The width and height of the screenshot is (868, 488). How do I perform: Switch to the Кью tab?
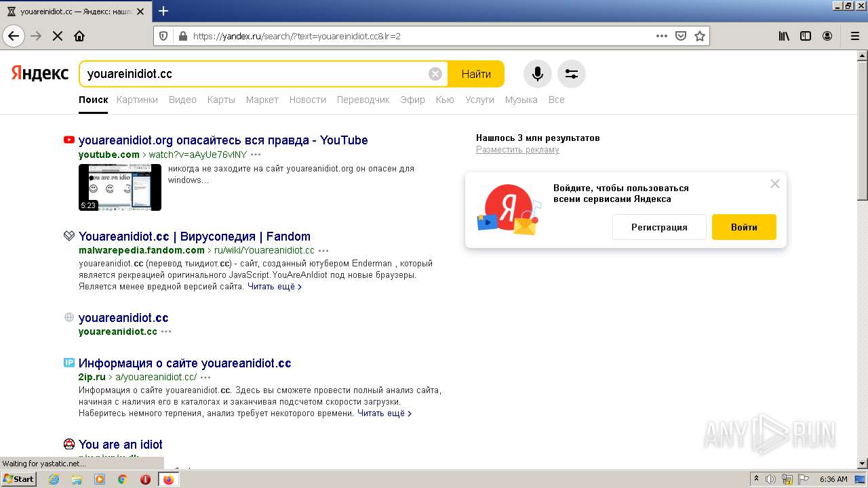445,100
